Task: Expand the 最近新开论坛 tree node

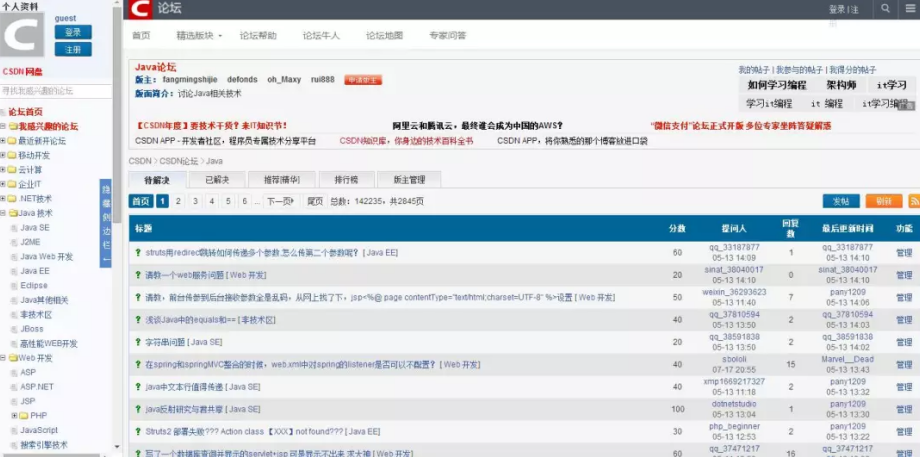Action: [x=3, y=141]
